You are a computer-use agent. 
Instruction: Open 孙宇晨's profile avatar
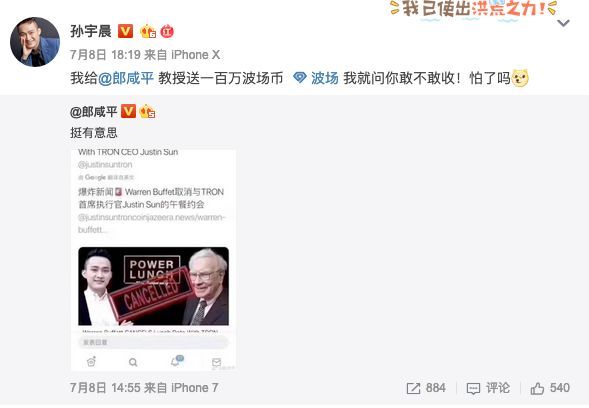tap(35, 42)
